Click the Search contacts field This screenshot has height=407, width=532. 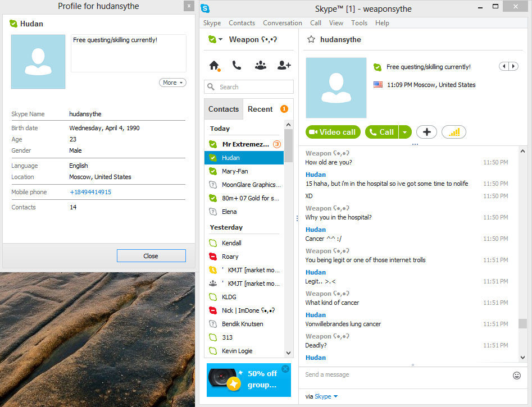pos(249,87)
